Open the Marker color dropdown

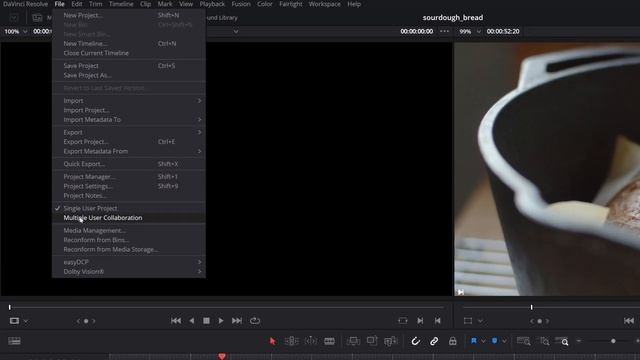504,341
